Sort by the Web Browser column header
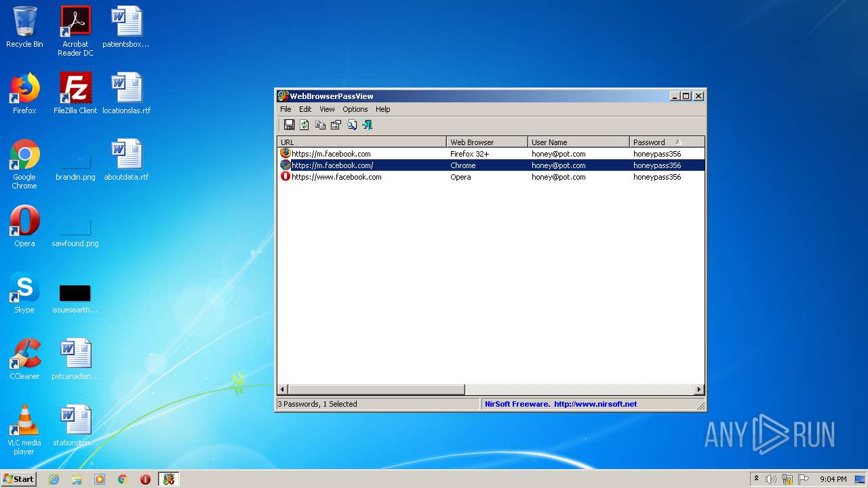This screenshot has height=488, width=868. click(488, 142)
